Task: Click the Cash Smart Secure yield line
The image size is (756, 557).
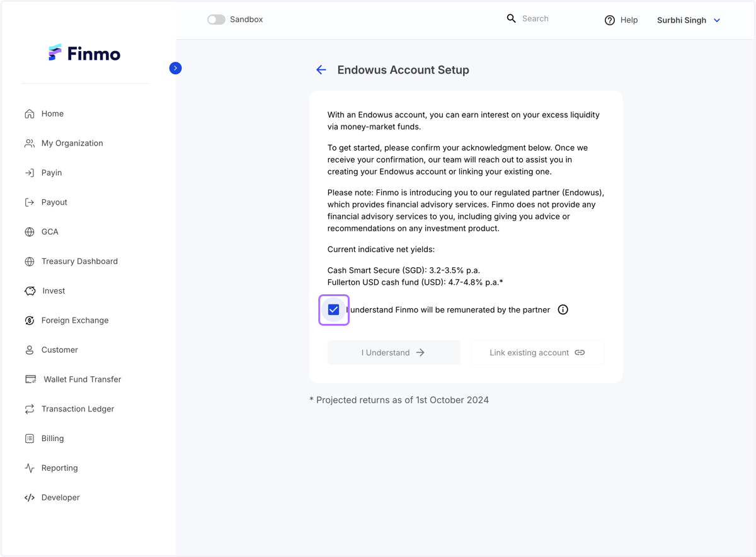Action: [404, 270]
